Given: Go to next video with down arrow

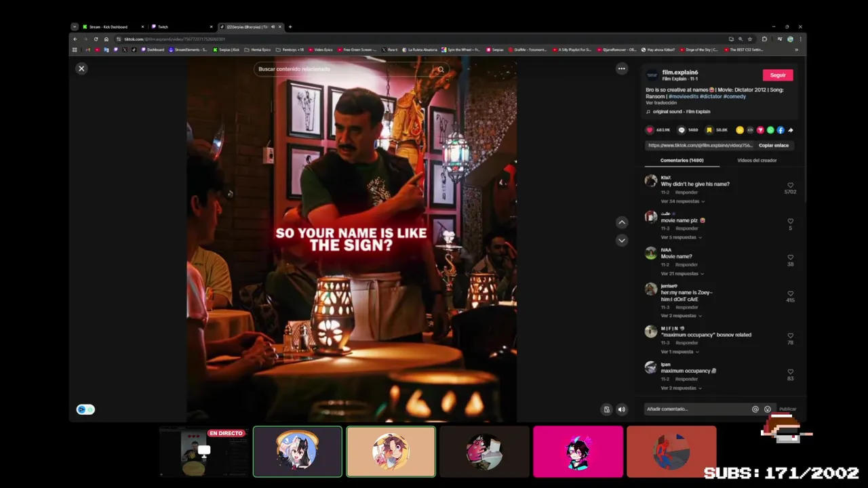Looking at the screenshot, I should coord(621,240).
